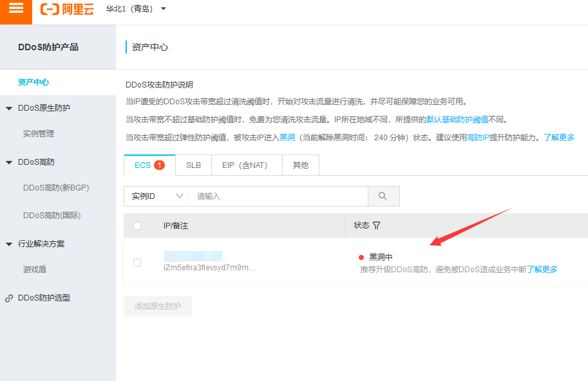588x381 pixels.
Task: Open the 华北1（青岛） region dropdown
Action: pos(136,9)
